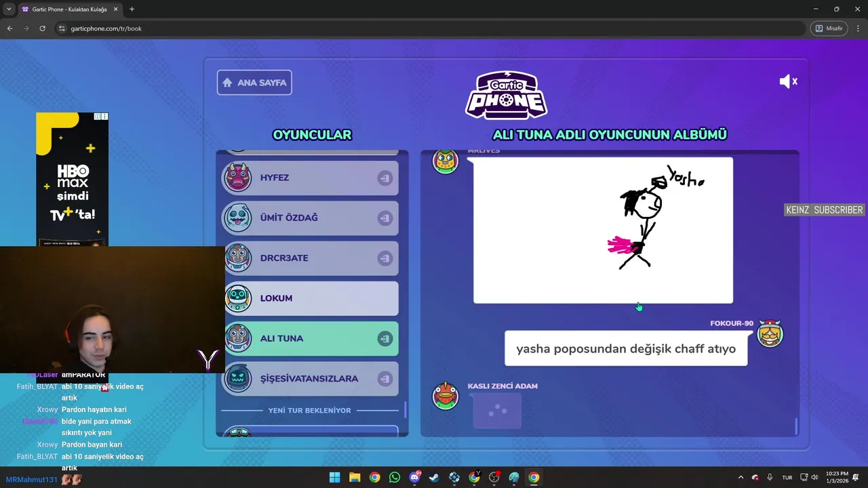The image size is (868, 488).
Task: Select player HYFEZ in the players list
Action: coord(311,178)
